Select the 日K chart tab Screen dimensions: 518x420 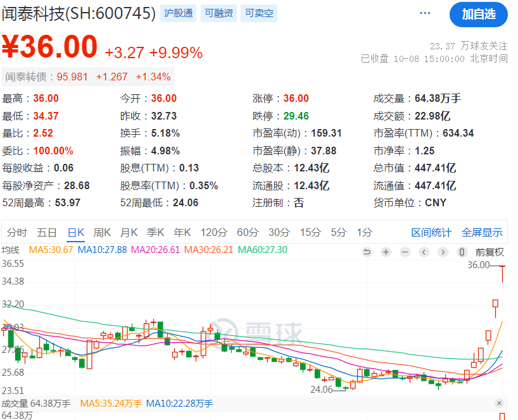pos(76,233)
